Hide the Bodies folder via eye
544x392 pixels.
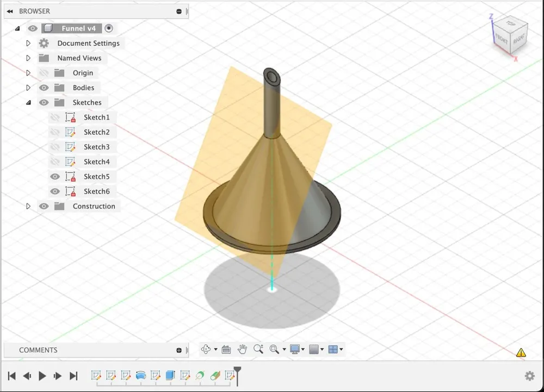pos(44,88)
